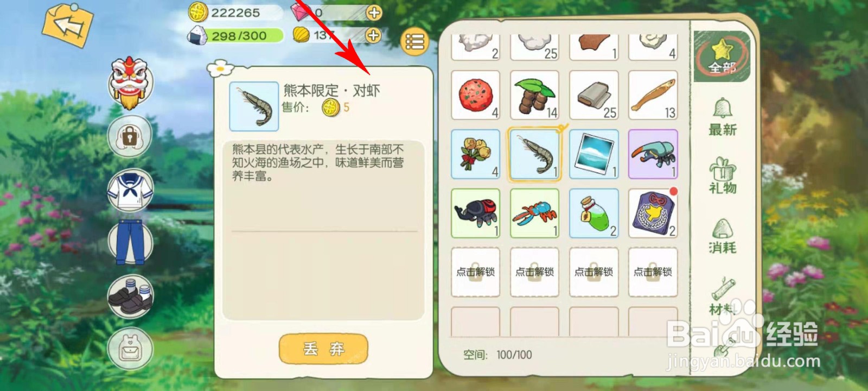Switch to the 最新 category tab
Screen dimensions: 868x391
click(723, 117)
